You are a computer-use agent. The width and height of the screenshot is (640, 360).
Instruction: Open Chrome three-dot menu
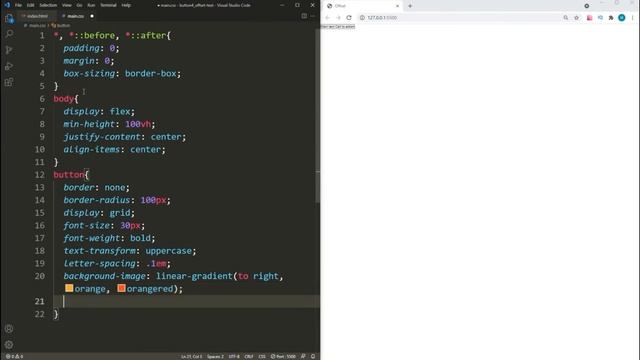(x=633, y=18)
